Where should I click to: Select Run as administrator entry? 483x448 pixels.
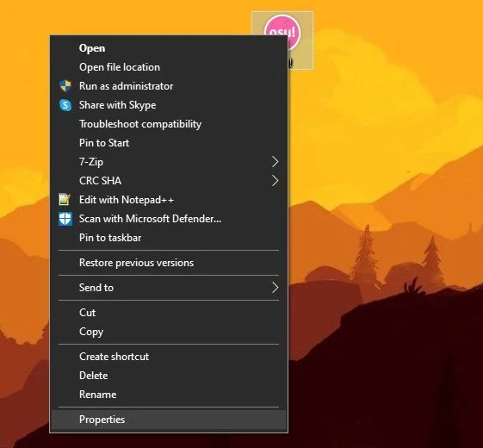(169, 86)
